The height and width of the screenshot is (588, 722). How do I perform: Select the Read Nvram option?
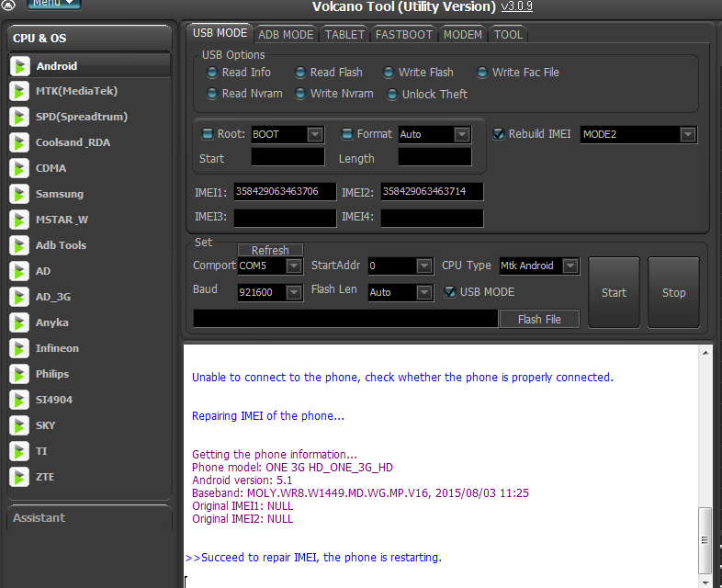click(212, 94)
